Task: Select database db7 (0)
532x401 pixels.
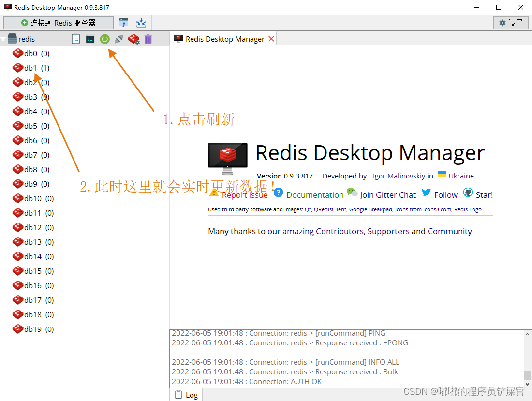Action: pyautogui.click(x=31, y=155)
